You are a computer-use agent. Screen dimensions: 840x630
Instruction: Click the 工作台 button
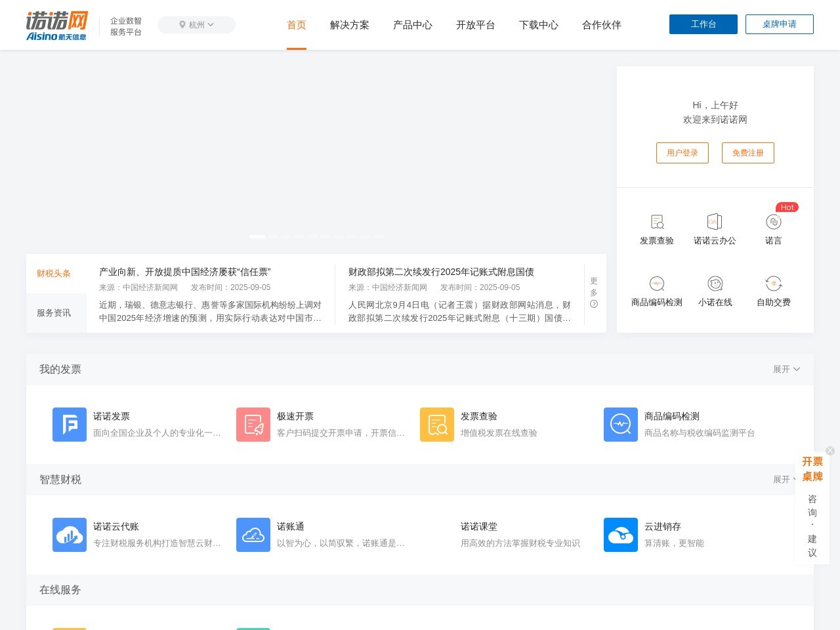point(703,24)
